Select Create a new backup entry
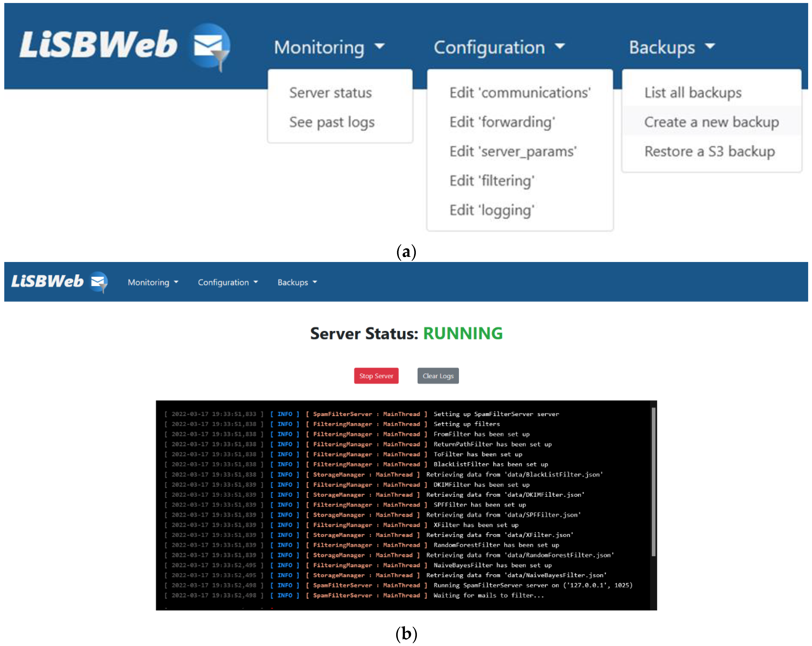This screenshot has height=646, width=812. pos(711,122)
